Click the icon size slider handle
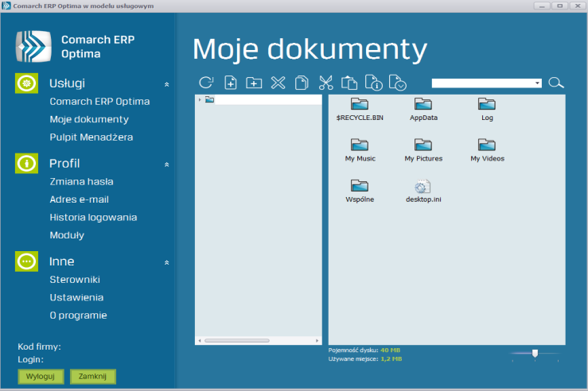Screen dimensions: 588x391 point(535,353)
